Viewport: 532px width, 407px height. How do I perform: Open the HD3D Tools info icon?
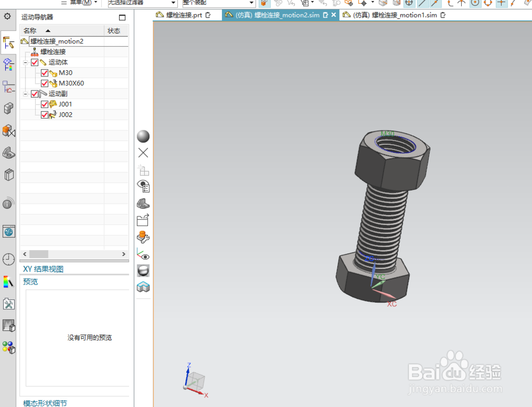pyautogui.click(x=9, y=203)
